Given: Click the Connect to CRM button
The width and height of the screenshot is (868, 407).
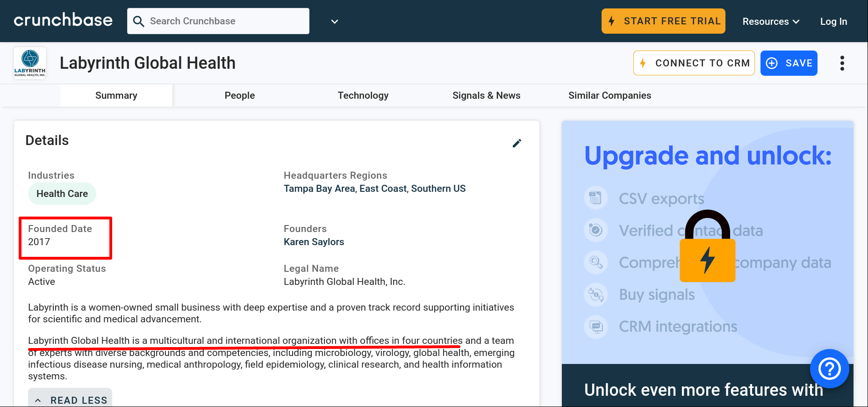Looking at the screenshot, I should point(694,63).
